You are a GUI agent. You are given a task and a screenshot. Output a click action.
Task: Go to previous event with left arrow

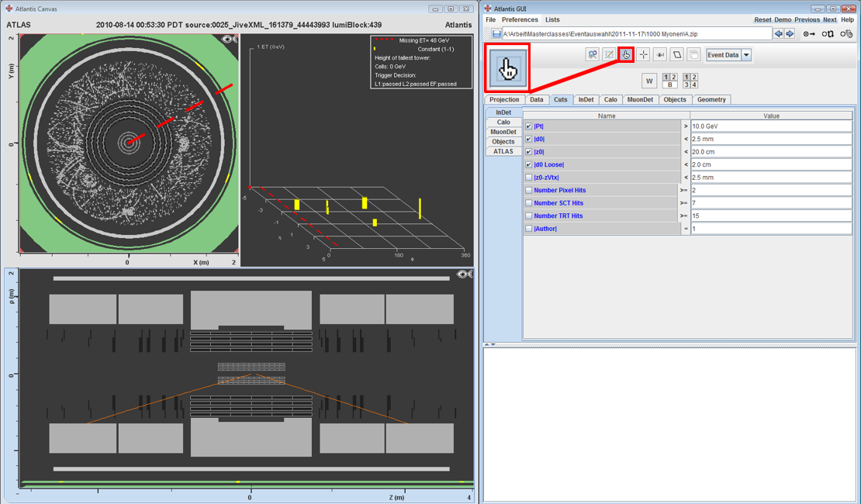780,34
